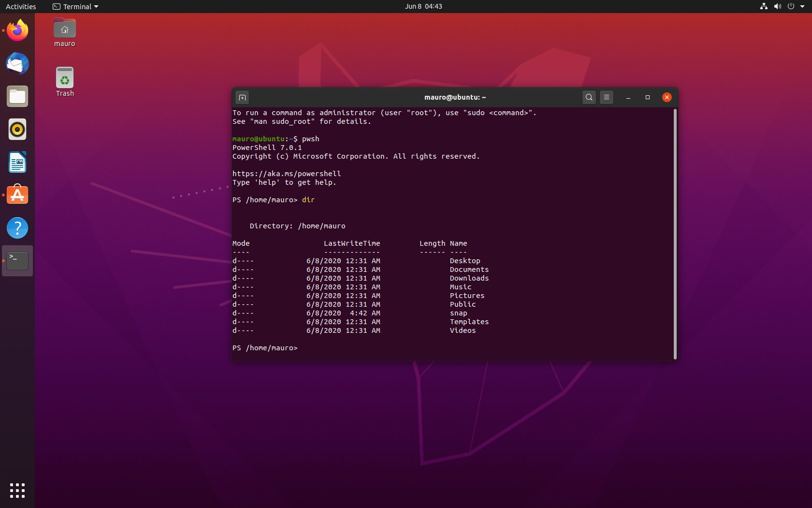Launch Firefox from the dock

(17, 30)
